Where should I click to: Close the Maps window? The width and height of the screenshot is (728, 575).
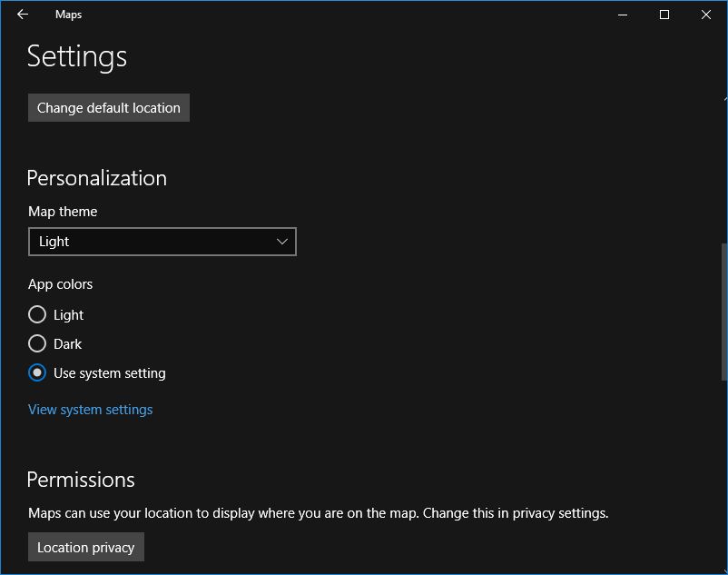point(705,15)
